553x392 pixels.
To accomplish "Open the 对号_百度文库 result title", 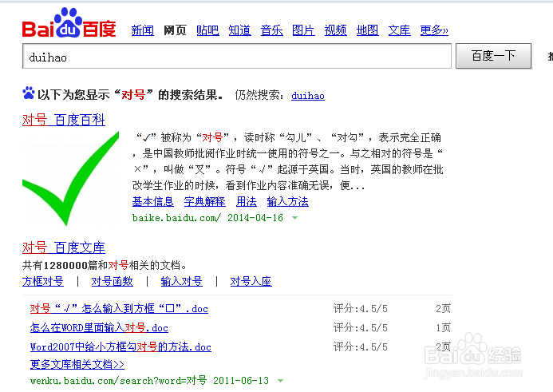I will point(64,247).
